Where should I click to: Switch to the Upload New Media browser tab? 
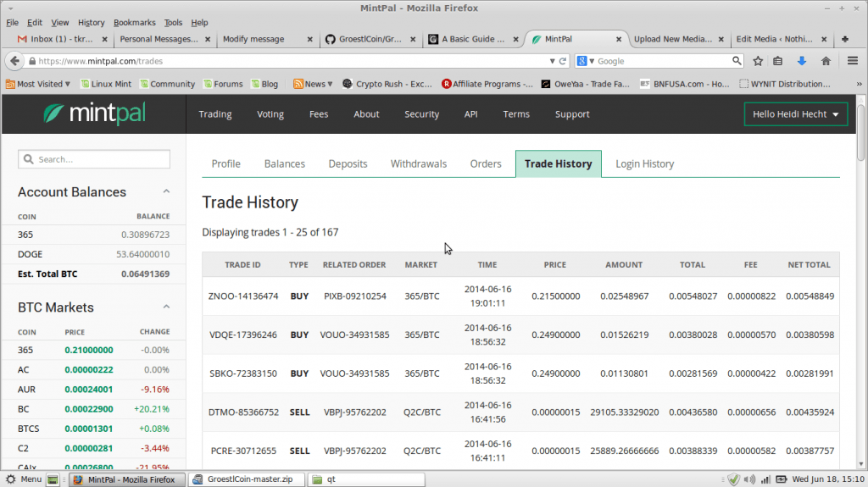(679, 39)
